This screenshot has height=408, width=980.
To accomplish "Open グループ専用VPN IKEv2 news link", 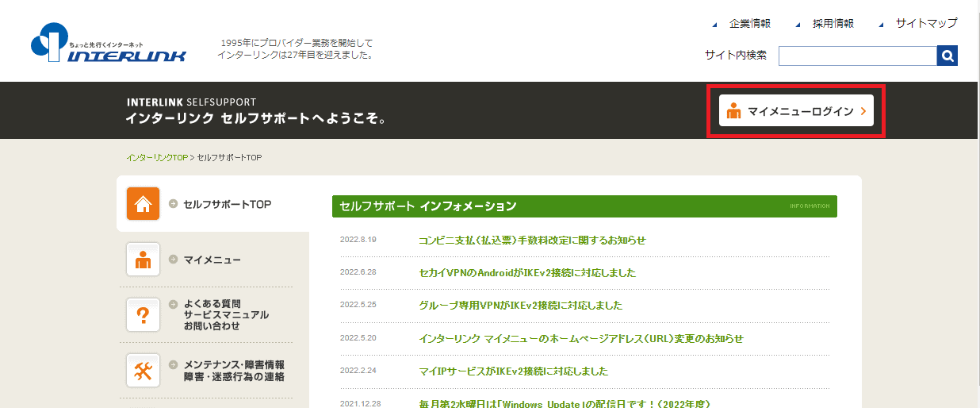I will [x=520, y=306].
